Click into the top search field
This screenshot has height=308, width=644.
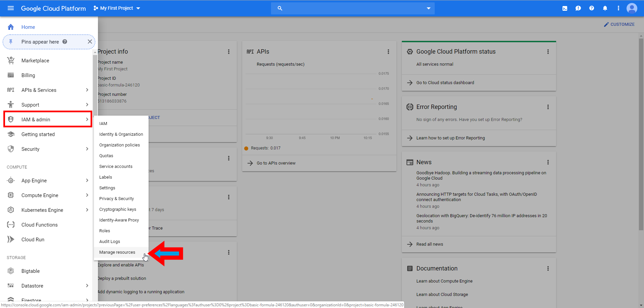[x=353, y=8]
